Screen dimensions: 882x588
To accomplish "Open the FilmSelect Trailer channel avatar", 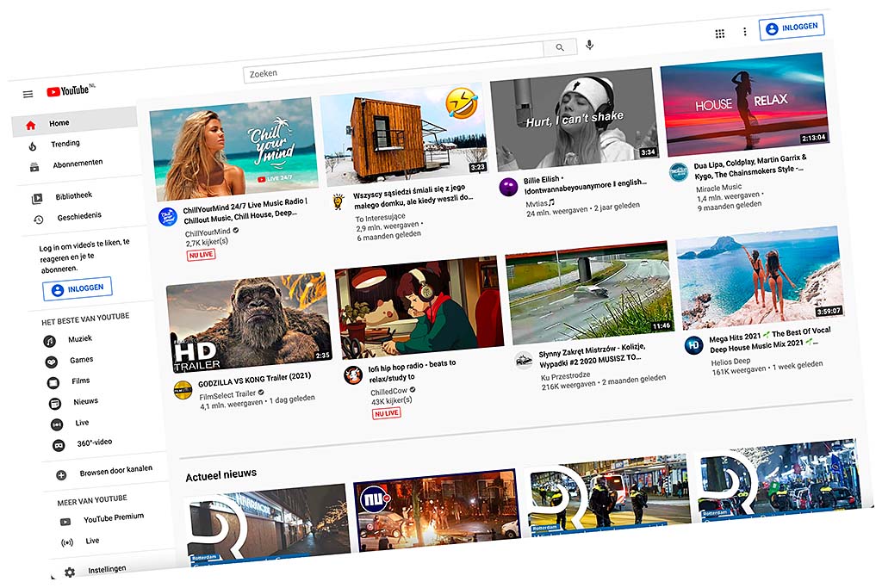I will (183, 390).
